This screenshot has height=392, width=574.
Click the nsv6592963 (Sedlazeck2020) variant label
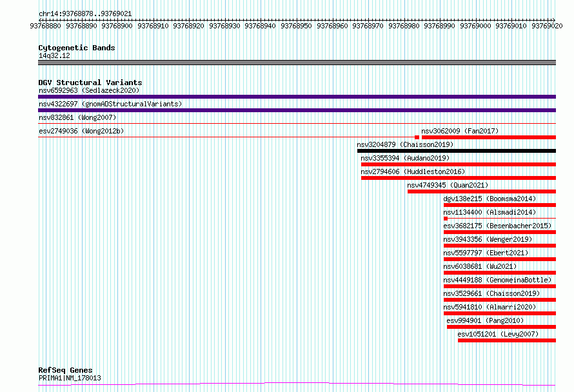point(89,90)
